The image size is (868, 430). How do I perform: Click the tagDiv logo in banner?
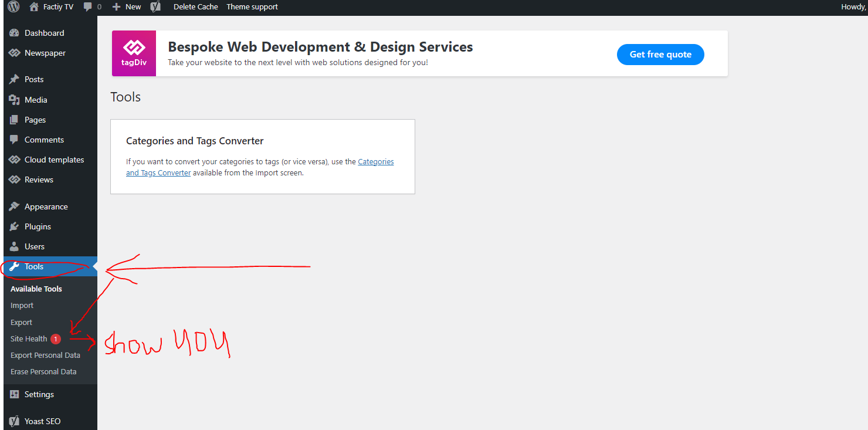(134, 53)
